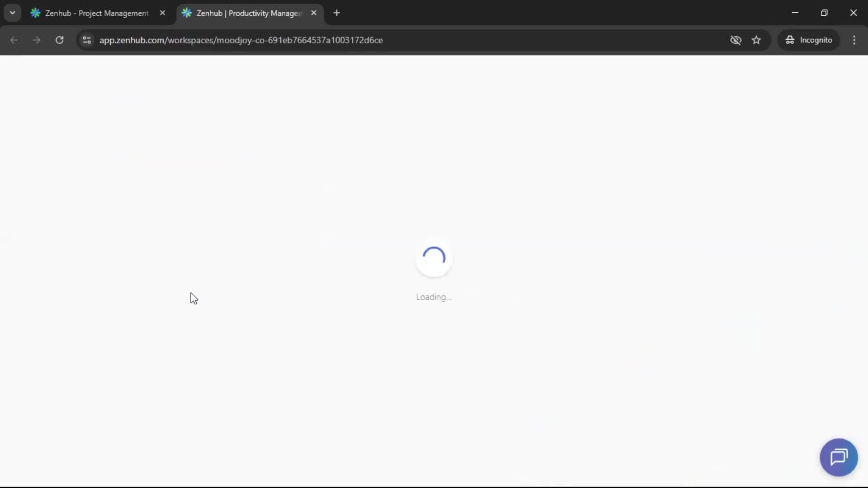868x488 pixels.
Task: Click the Incognito badge icon
Action: [x=790, y=40]
